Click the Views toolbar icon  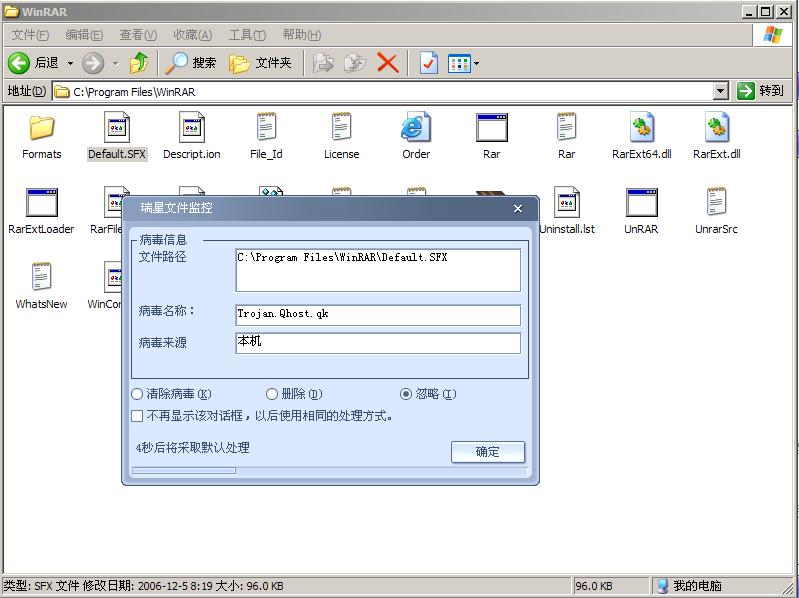coord(459,64)
